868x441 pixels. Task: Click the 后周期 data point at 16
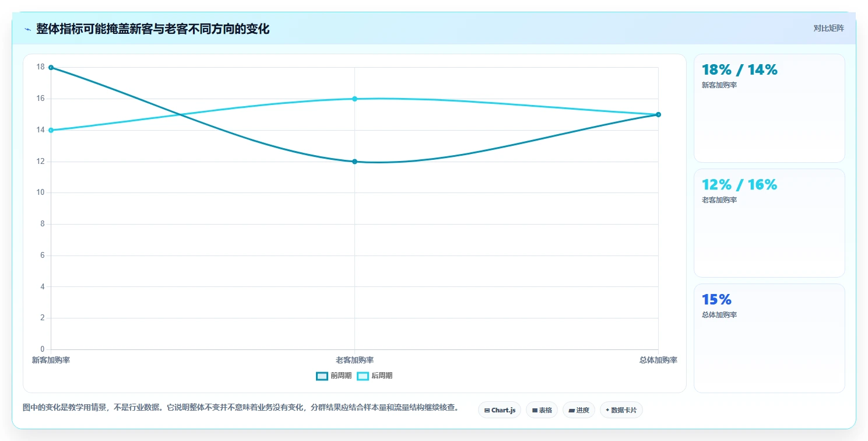click(354, 99)
